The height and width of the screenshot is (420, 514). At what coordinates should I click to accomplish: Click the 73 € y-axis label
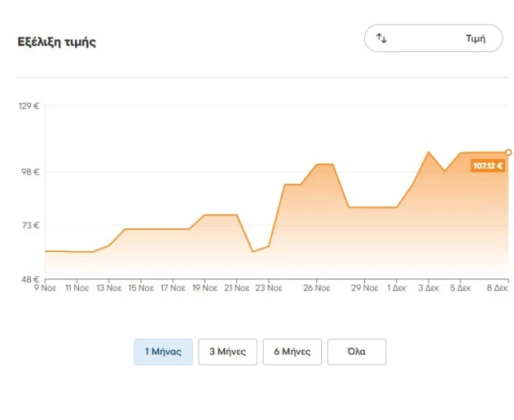[x=30, y=226]
